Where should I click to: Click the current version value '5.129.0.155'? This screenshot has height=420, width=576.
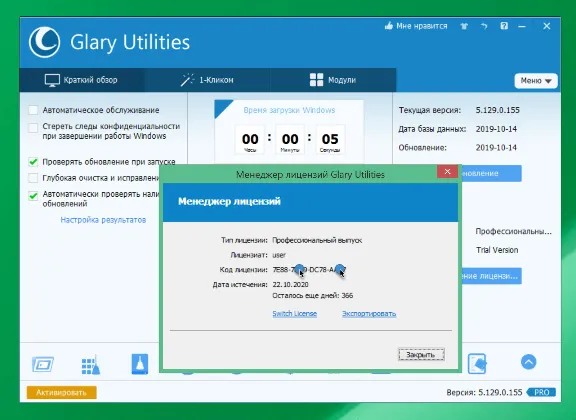(x=498, y=110)
